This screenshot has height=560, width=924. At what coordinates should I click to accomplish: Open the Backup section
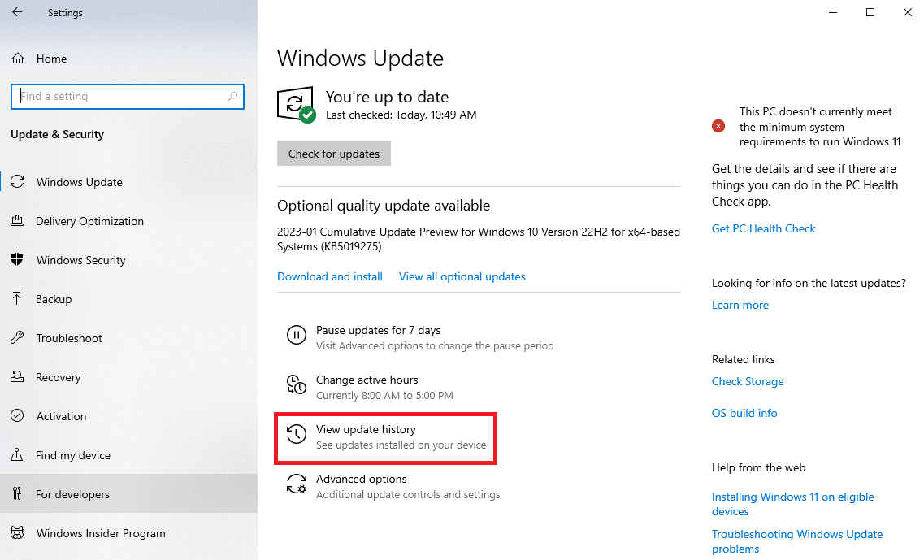128,299
